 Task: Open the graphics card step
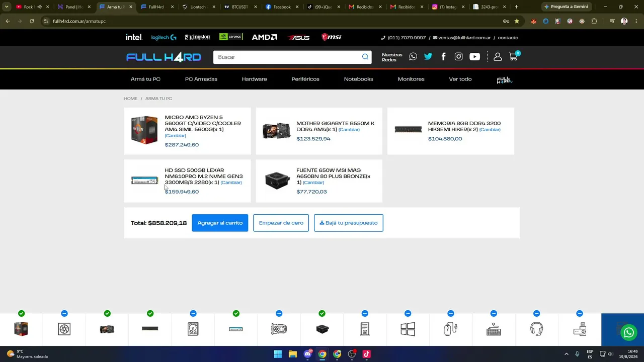279,329
